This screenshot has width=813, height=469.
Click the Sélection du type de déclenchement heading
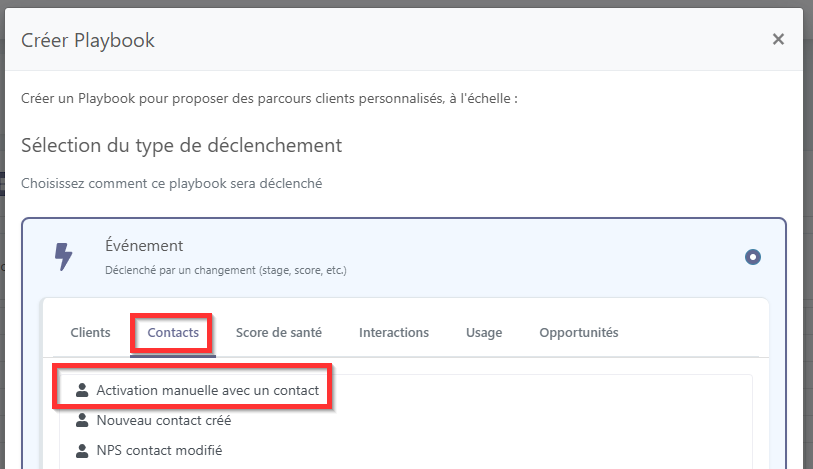[181, 146]
